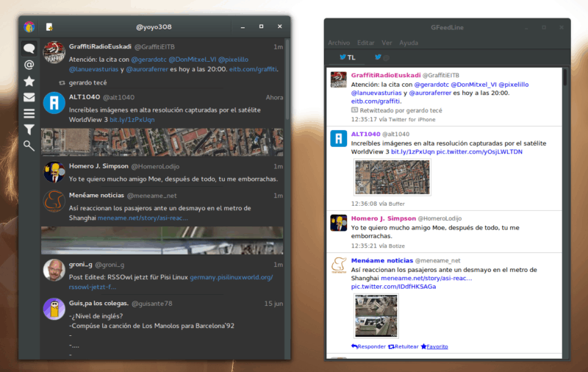Open the mentions (@) view in sidebar

click(29, 65)
